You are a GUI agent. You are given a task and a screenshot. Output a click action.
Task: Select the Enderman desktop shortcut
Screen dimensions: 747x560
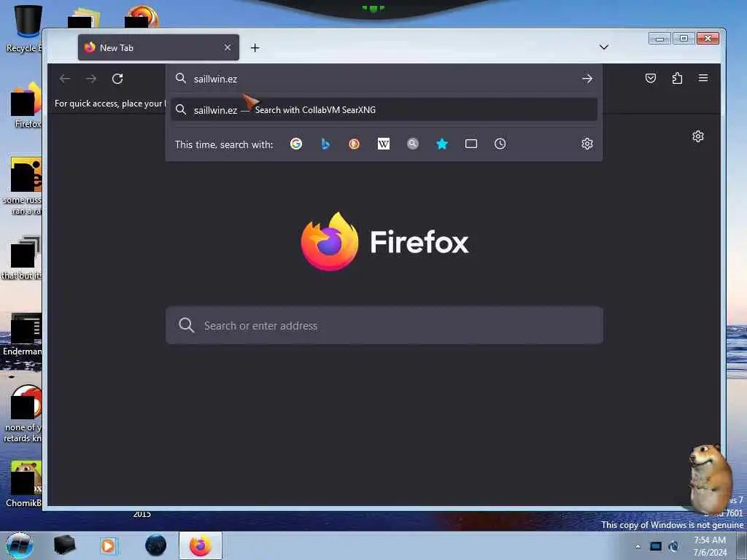(x=23, y=335)
